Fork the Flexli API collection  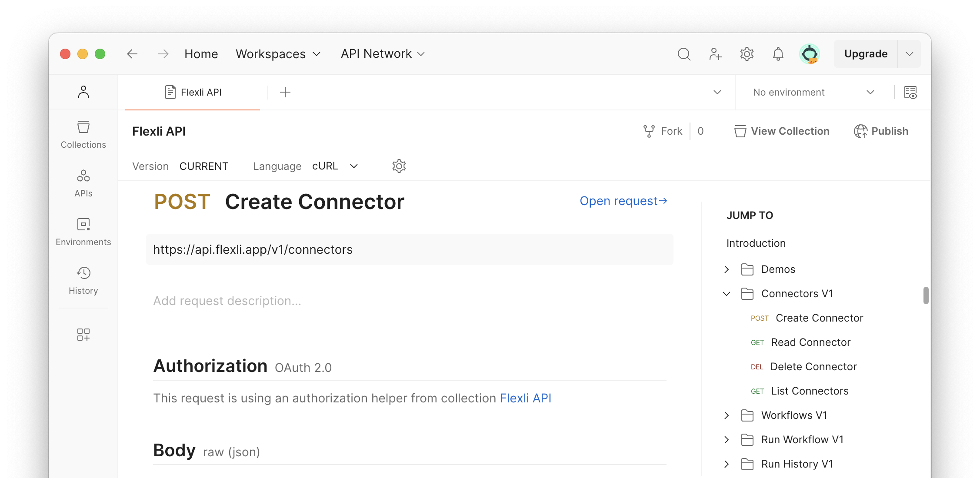pos(663,131)
